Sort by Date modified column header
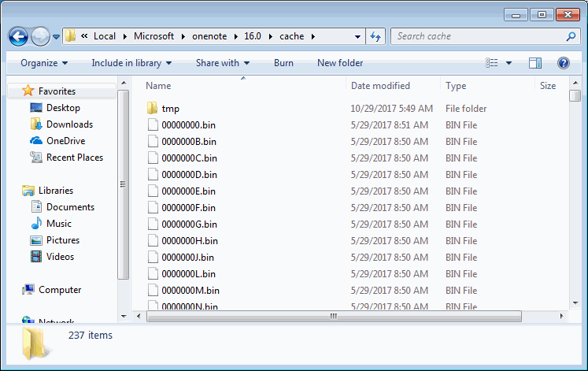The height and width of the screenshot is (371, 588). [380, 86]
